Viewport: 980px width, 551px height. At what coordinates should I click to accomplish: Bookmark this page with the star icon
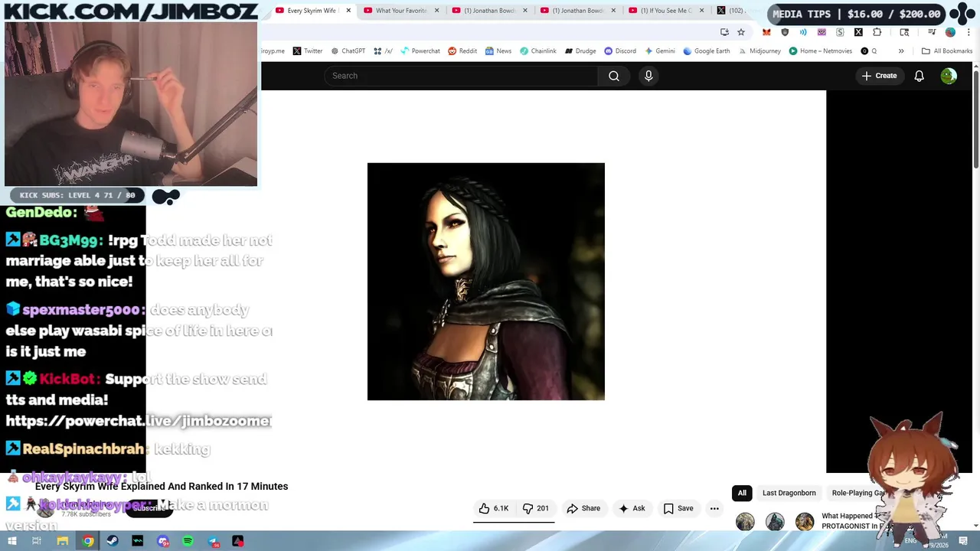click(x=741, y=32)
